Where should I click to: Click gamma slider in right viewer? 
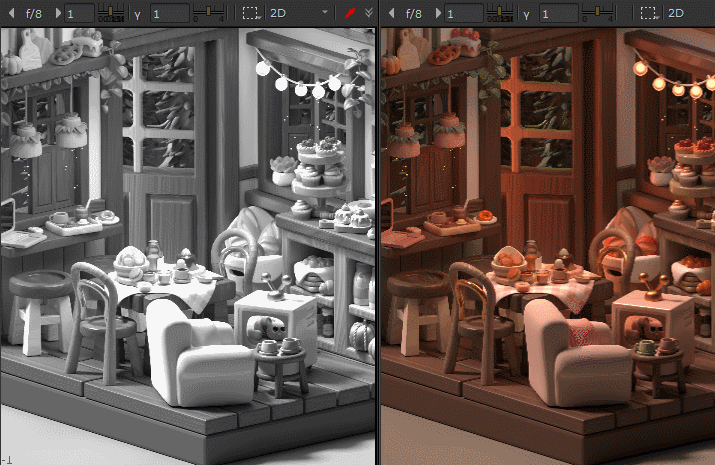pyautogui.click(x=597, y=13)
